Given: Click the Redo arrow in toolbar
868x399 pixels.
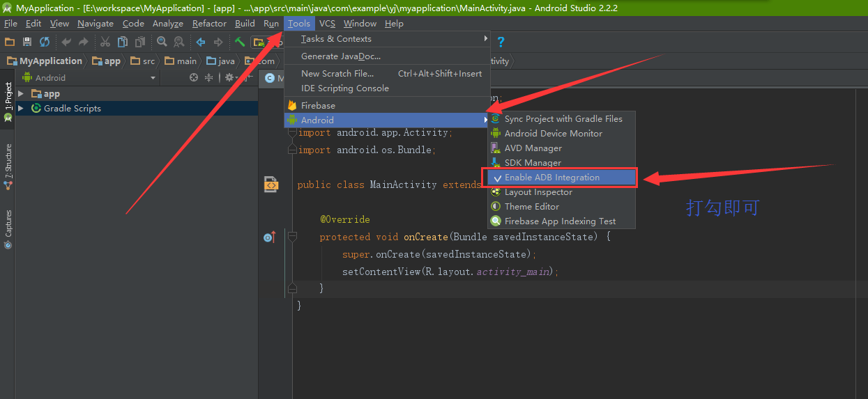Looking at the screenshot, I should tap(84, 42).
